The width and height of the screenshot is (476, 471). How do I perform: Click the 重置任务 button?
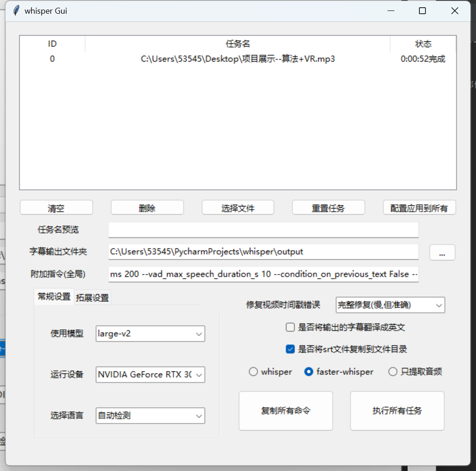328,207
